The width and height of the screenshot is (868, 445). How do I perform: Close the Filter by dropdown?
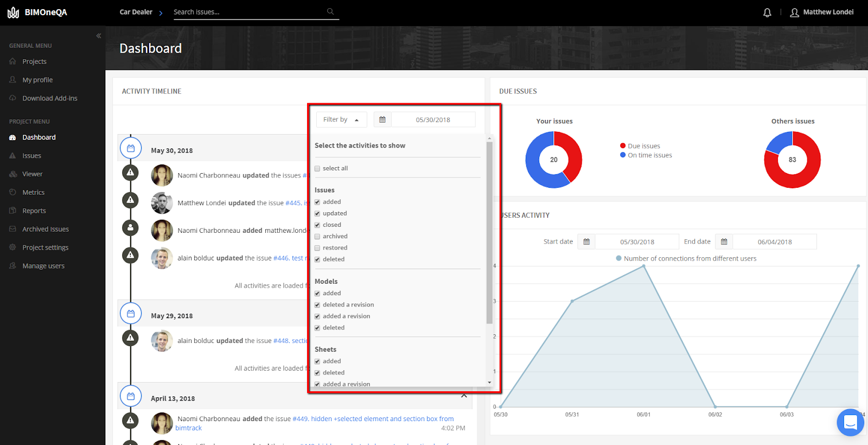(341, 119)
